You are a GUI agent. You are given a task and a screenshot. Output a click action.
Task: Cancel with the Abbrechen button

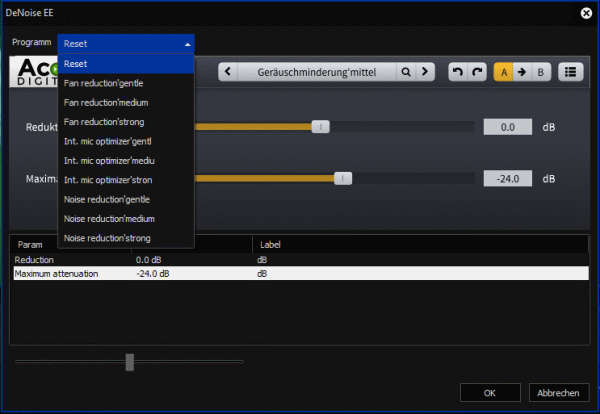[558, 393]
